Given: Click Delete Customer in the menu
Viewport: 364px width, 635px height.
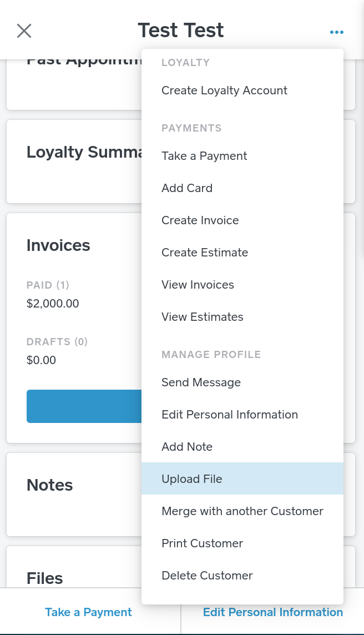Looking at the screenshot, I should [x=207, y=576].
